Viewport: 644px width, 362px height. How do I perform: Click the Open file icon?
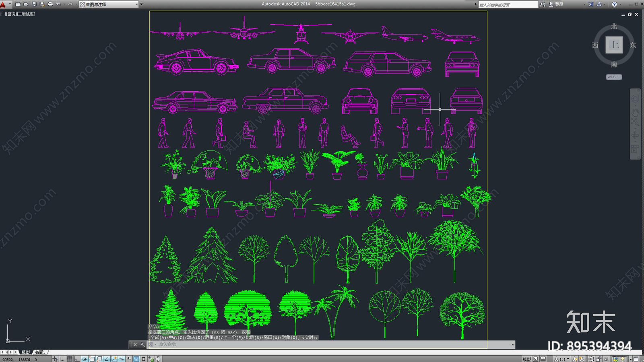coord(26,4)
